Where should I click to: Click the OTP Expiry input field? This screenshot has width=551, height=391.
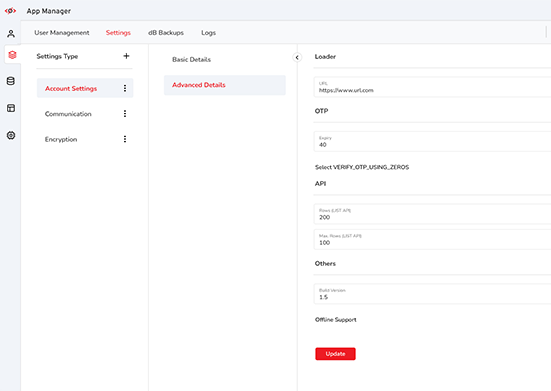tap(432, 142)
